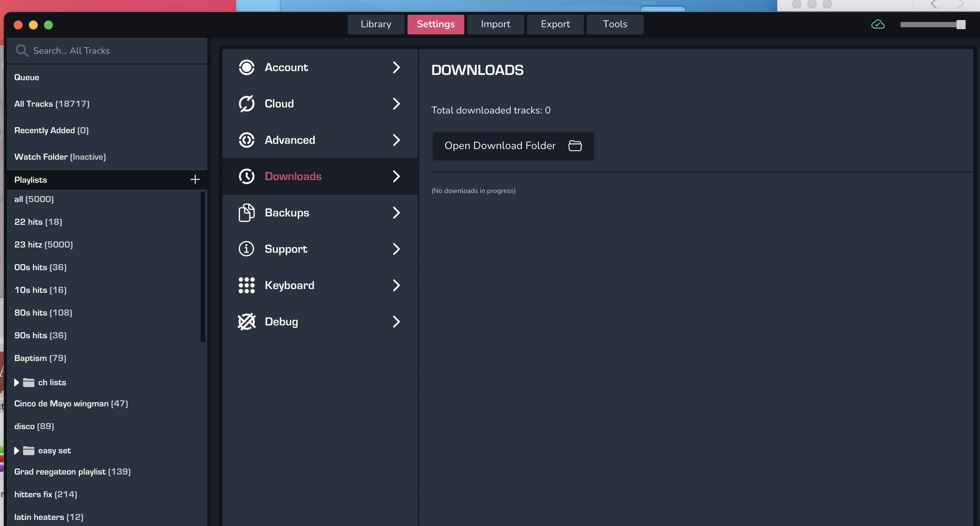980x526 pixels.
Task: Click the Support info icon
Action: (x=247, y=249)
